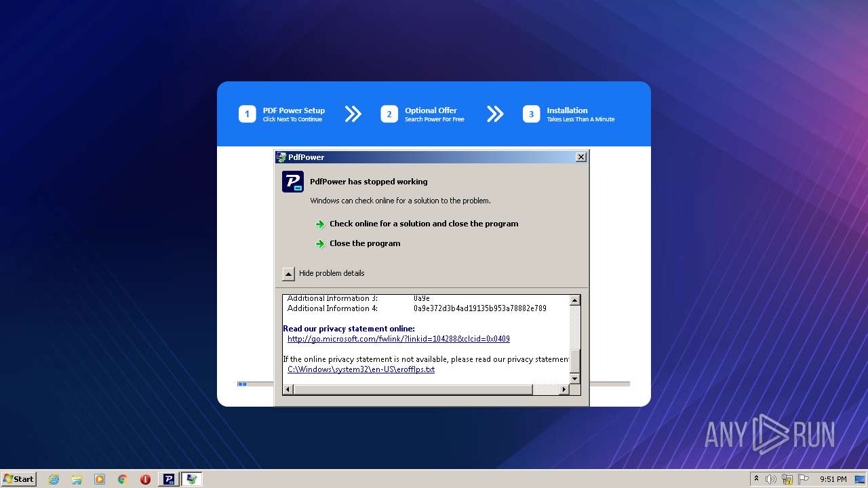Switch to error report taskbar button
The height and width of the screenshot is (488, 868).
192,479
